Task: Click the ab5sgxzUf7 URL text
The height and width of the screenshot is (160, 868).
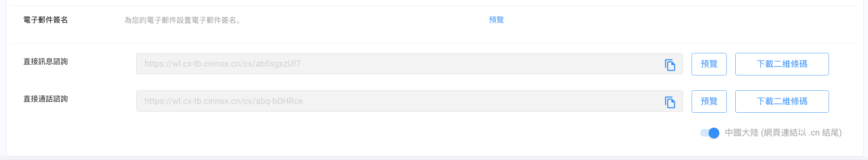Action: click(223, 64)
